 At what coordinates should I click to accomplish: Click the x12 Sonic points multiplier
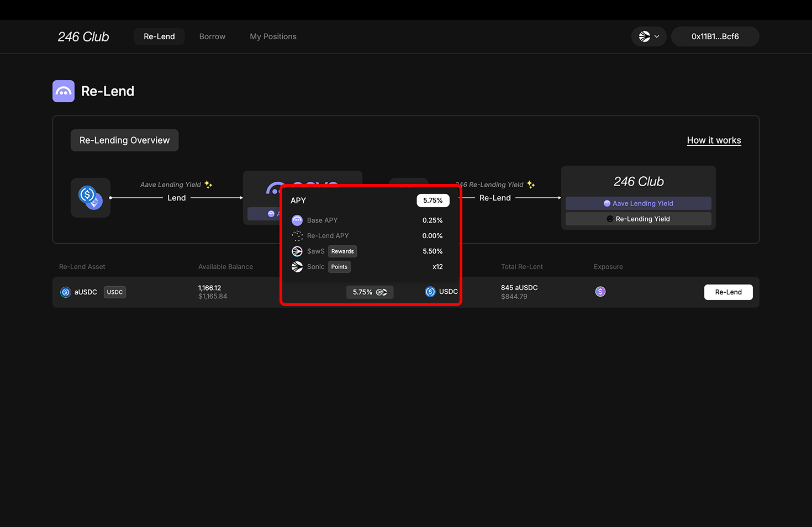pyautogui.click(x=437, y=267)
